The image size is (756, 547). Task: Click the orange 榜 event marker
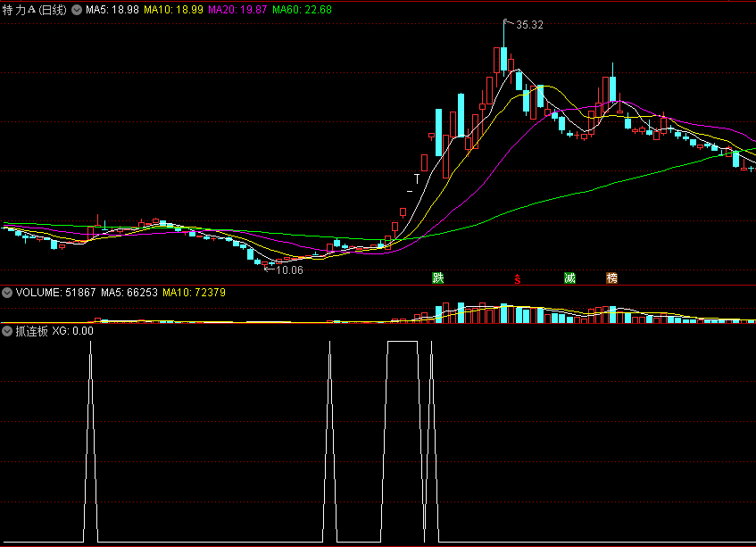[x=611, y=278]
